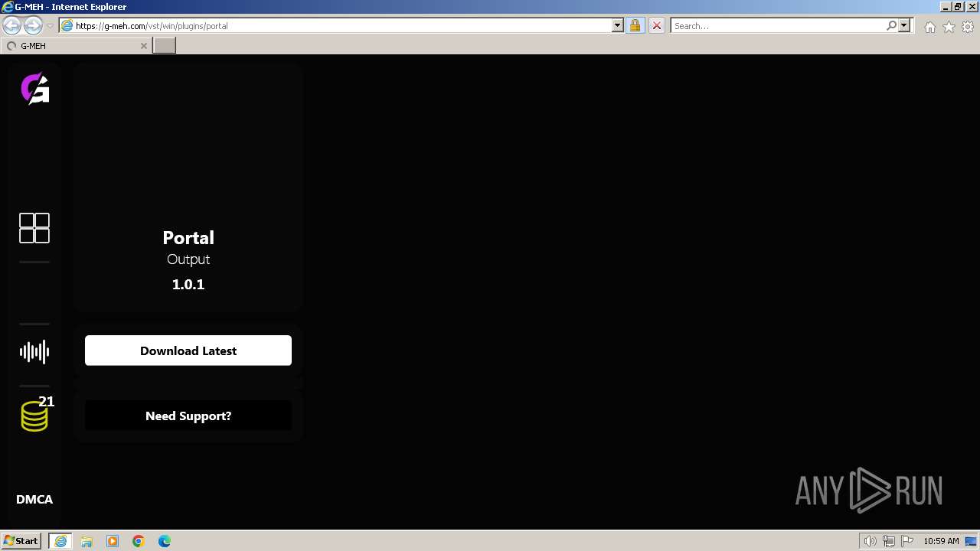The width and height of the screenshot is (980, 551).
Task: Open the recent pages dropdown arrow
Action: (x=50, y=26)
